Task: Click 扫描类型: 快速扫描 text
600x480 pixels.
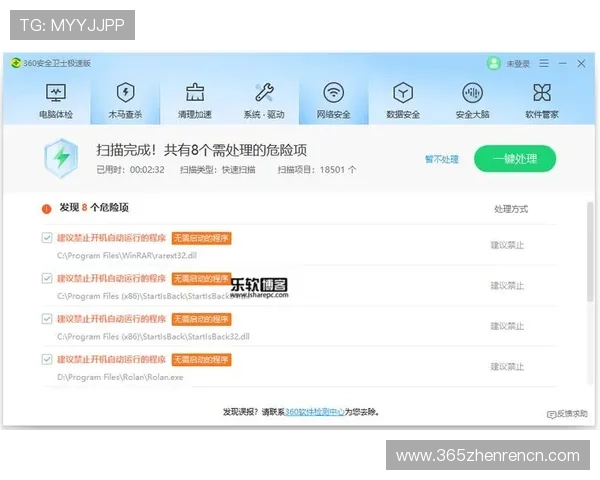Action: (217, 170)
